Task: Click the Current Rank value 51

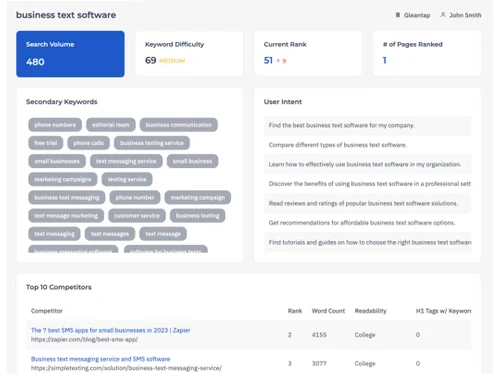Action: click(x=268, y=60)
